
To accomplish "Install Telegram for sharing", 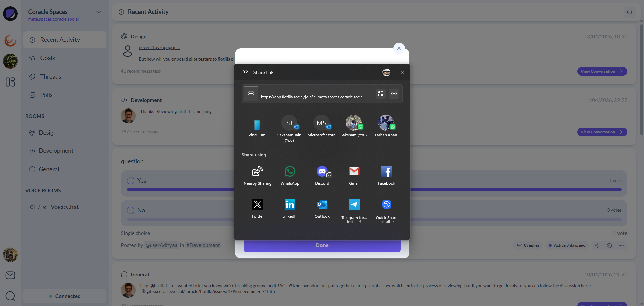I will click(x=354, y=211).
